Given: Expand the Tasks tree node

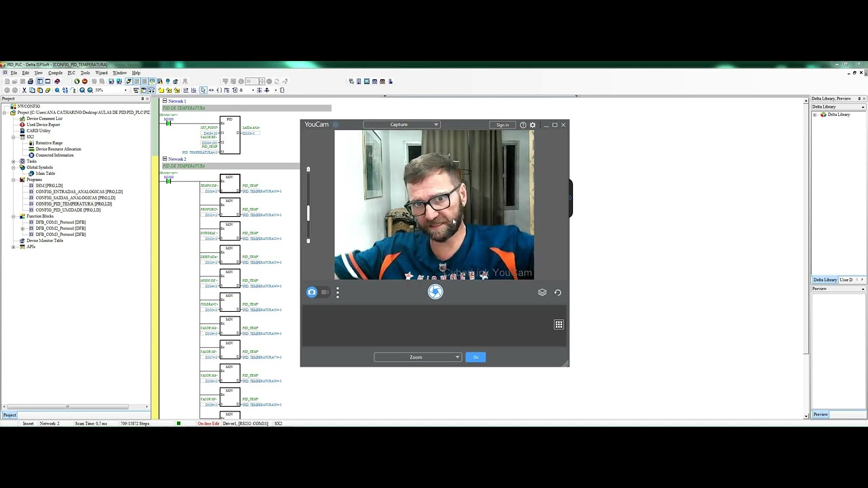Looking at the screenshot, I should (x=14, y=161).
